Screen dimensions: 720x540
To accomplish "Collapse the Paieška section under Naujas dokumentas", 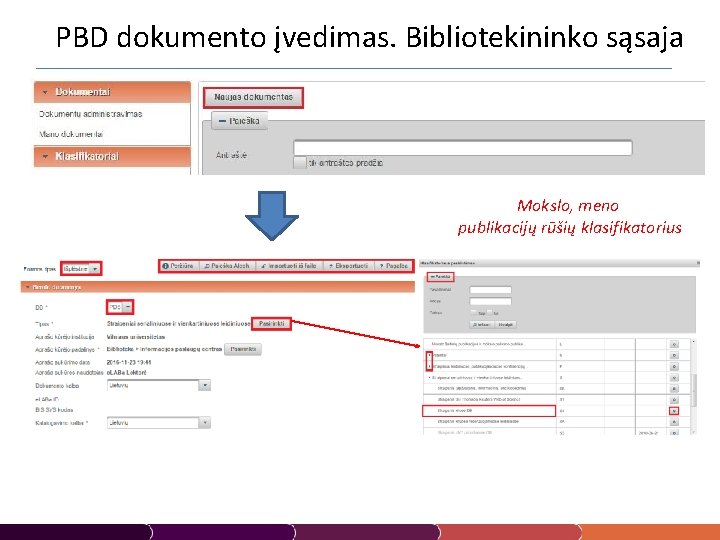I will click(x=239, y=121).
